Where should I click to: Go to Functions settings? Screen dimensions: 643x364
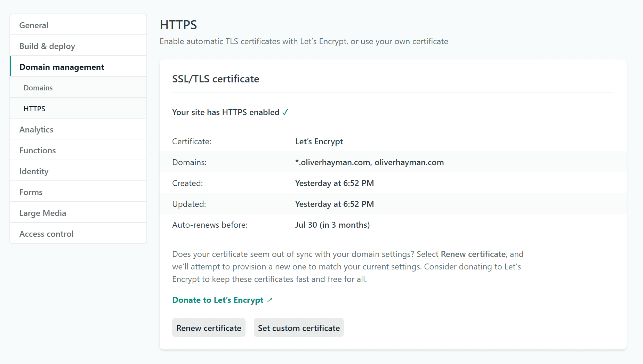[78, 150]
